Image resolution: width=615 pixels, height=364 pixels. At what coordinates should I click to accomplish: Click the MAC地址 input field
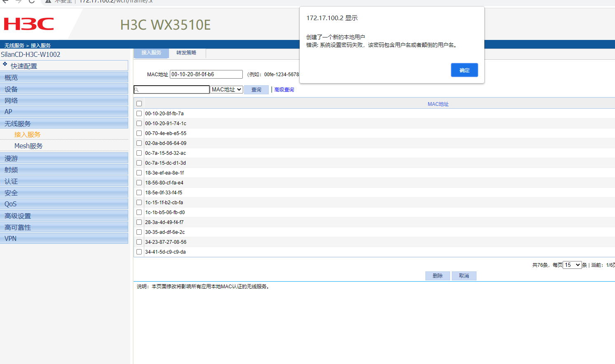pyautogui.click(x=206, y=75)
